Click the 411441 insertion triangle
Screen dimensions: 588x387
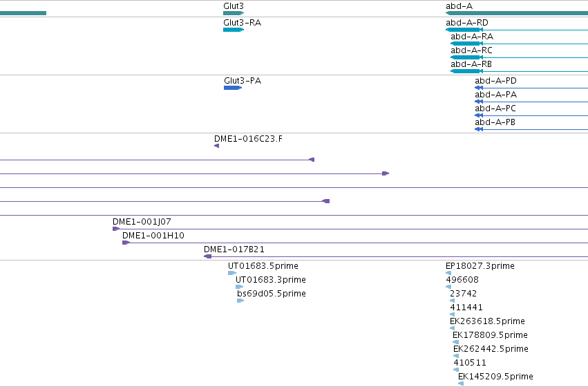[x=452, y=314]
